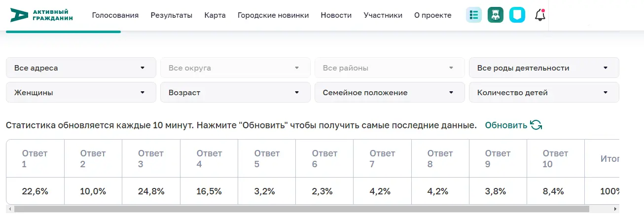Viewport: 644px width, 221px height.
Task: Open the Женщины gender dropdown
Action: coord(81,92)
